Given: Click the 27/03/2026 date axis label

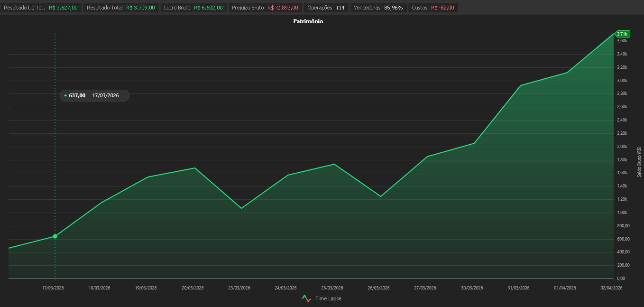Looking at the screenshot, I should point(425,288).
